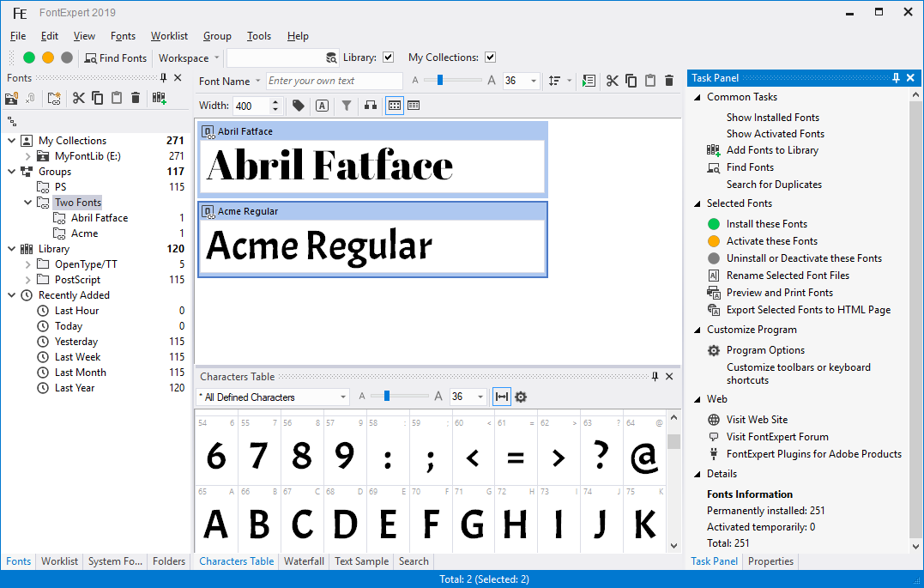The width and height of the screenshot is (924, 588).
Task: Click the Program Options gear icon in Task Panel
Action: pyautogui.click(x=714, y=350)
